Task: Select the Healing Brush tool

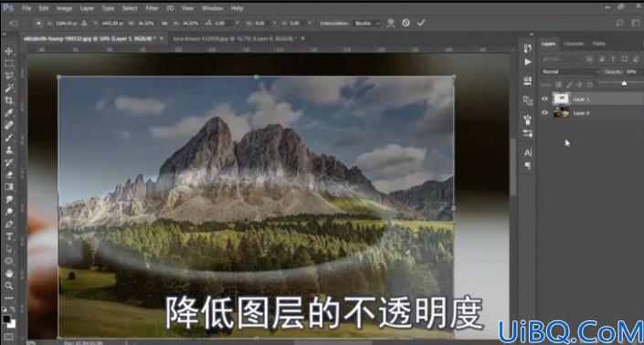Action: [8, 125]
